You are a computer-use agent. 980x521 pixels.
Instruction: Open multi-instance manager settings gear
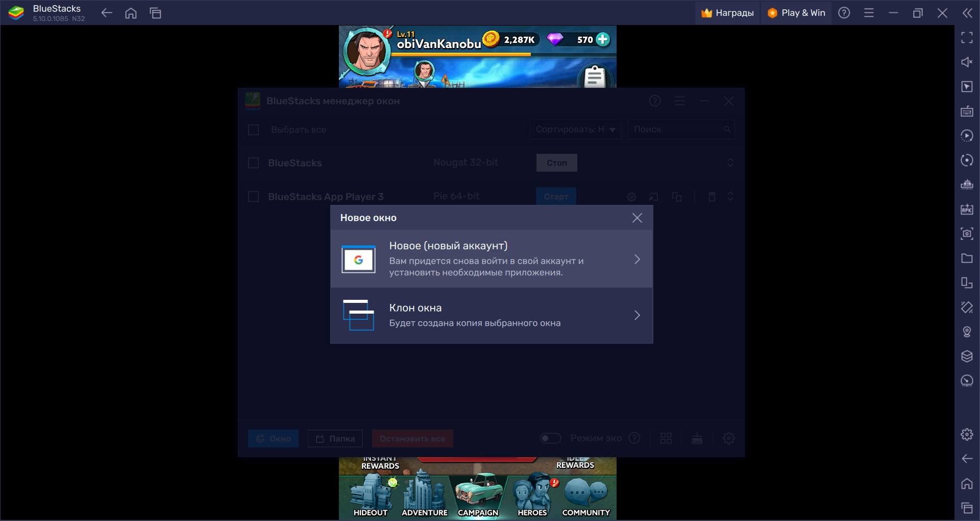point(729,438)
